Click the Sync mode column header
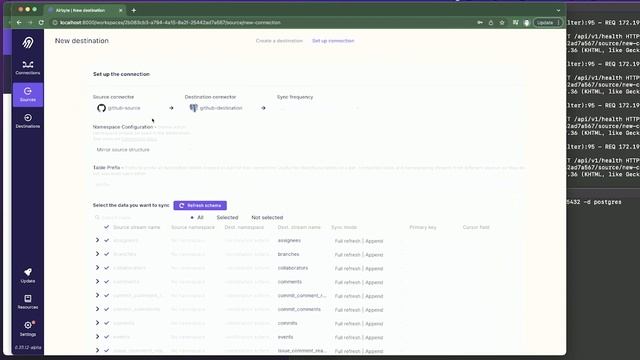The image size is (640, 360). 344,227
